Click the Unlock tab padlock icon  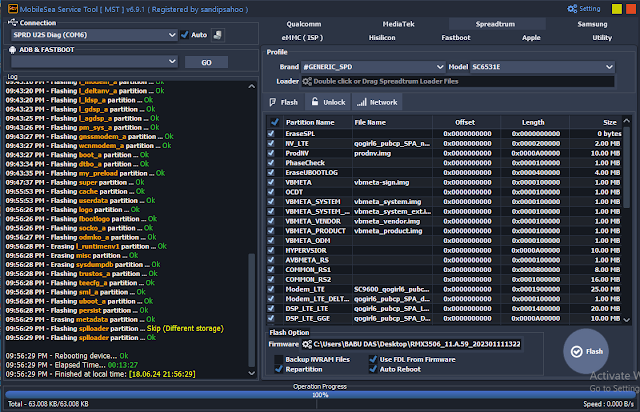(315, 102)
